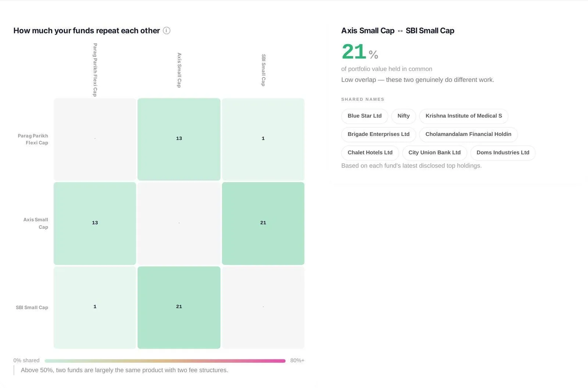Click 'Based on each fund's latest disclosed' footnote
Viewport: 588px width, 388px height.
pyautogui.click(x=411, y=166)
